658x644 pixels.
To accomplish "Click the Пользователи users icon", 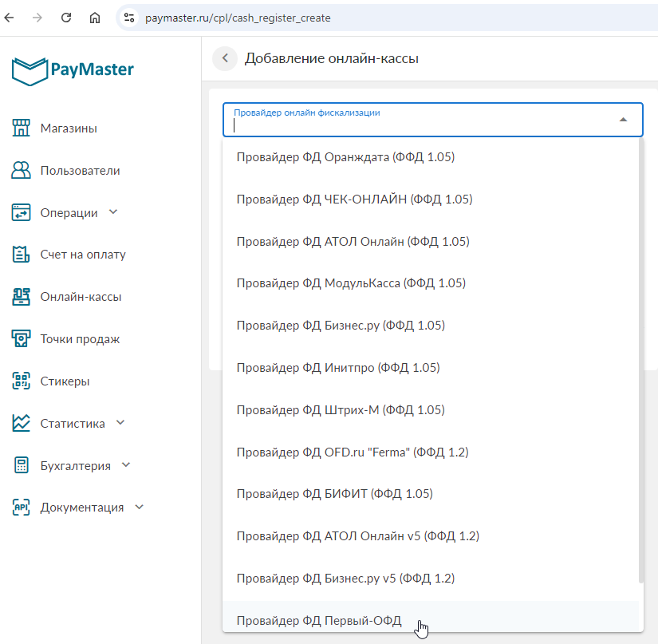I will point(21,171).
